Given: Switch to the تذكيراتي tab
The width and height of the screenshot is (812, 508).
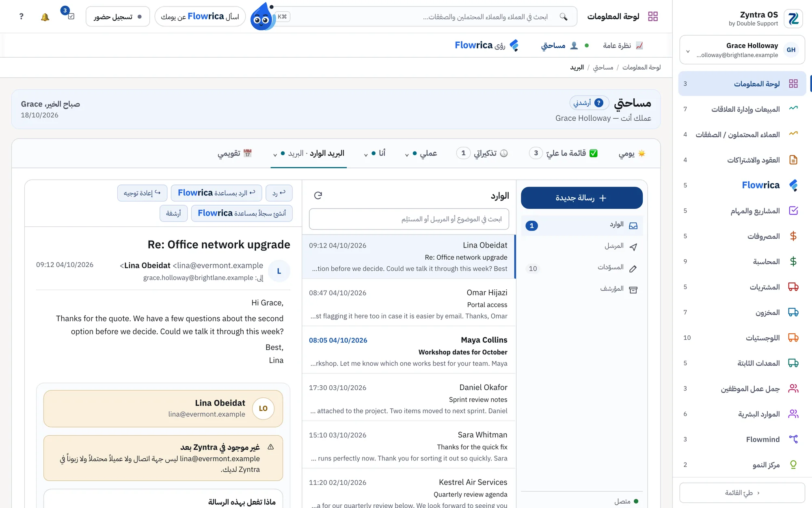Looking at the screenshot, I should pos(482,153).
